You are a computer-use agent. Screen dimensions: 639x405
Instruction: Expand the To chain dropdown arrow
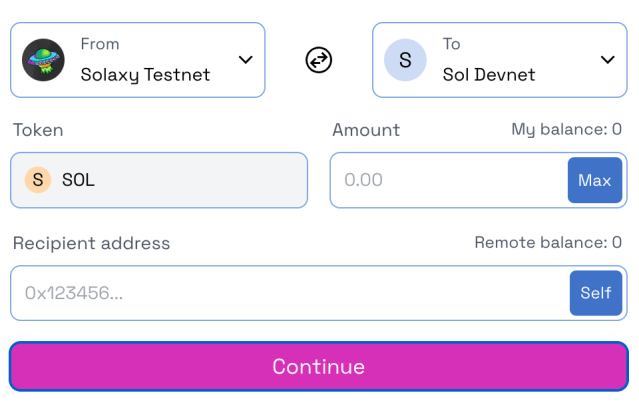[x=607, y=60]
